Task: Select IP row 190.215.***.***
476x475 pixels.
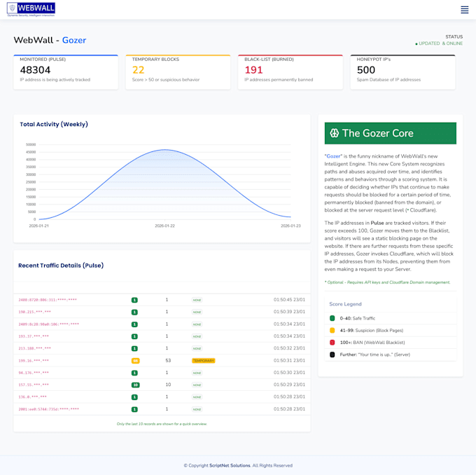Action: 162,312
